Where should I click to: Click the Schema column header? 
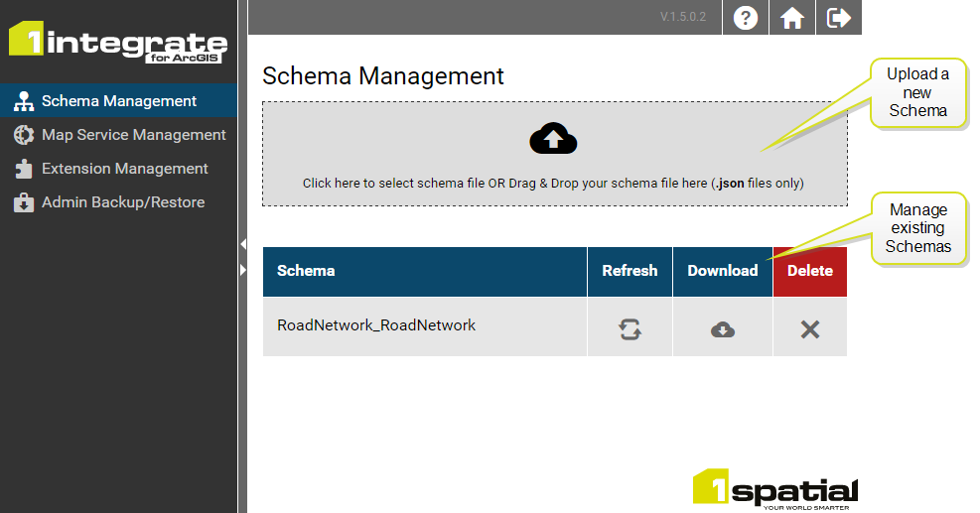point(306,271)
